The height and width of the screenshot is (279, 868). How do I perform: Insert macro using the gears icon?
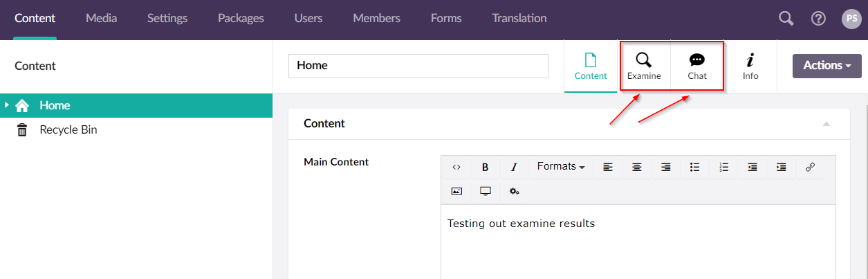click(514, 191)
